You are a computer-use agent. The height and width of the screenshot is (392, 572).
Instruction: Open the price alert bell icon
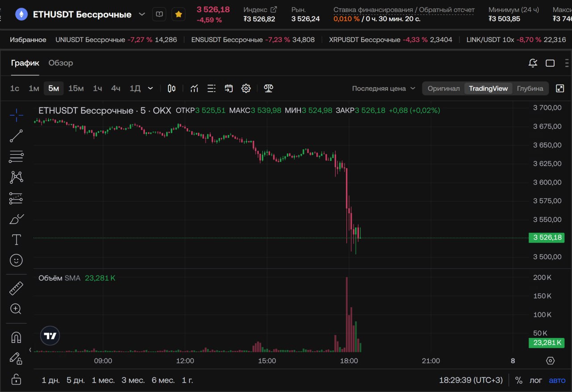click(533, 63)
